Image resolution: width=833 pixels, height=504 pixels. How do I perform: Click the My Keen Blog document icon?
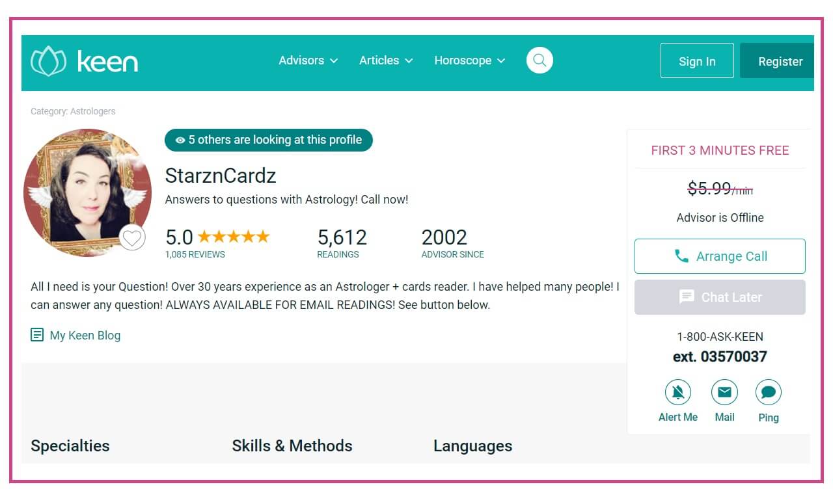tap(37, 336)
